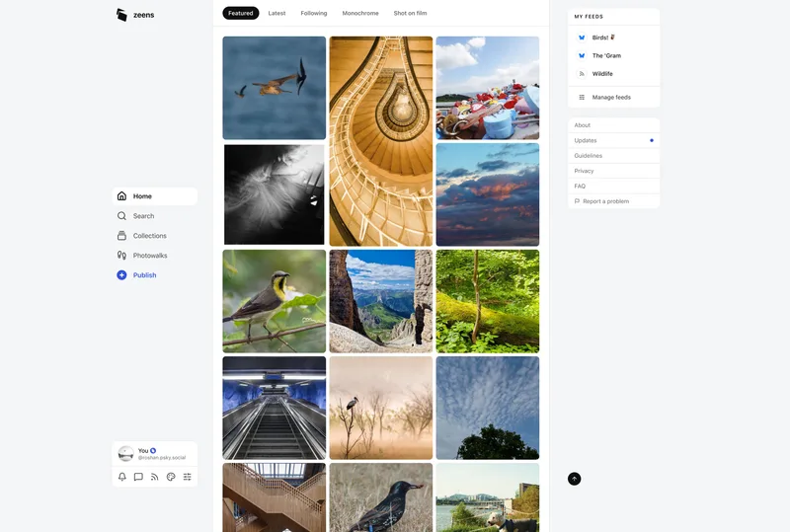This screenshot has height=532, width=790.
Task: Open the riverside dog photo
Action: click(488, 497)
